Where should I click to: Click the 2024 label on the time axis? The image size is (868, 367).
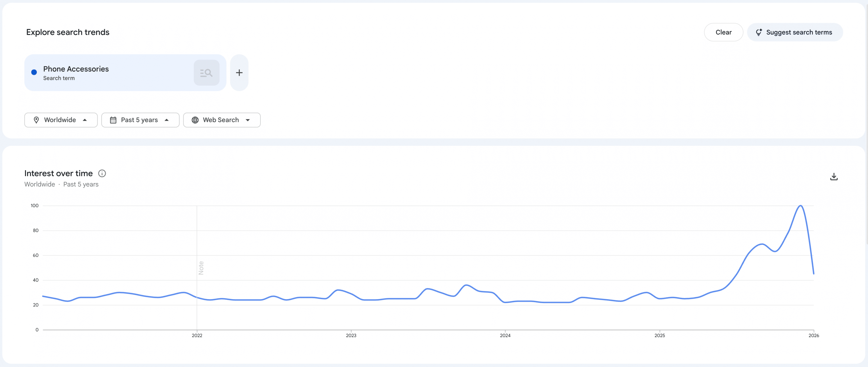(505, 335)
